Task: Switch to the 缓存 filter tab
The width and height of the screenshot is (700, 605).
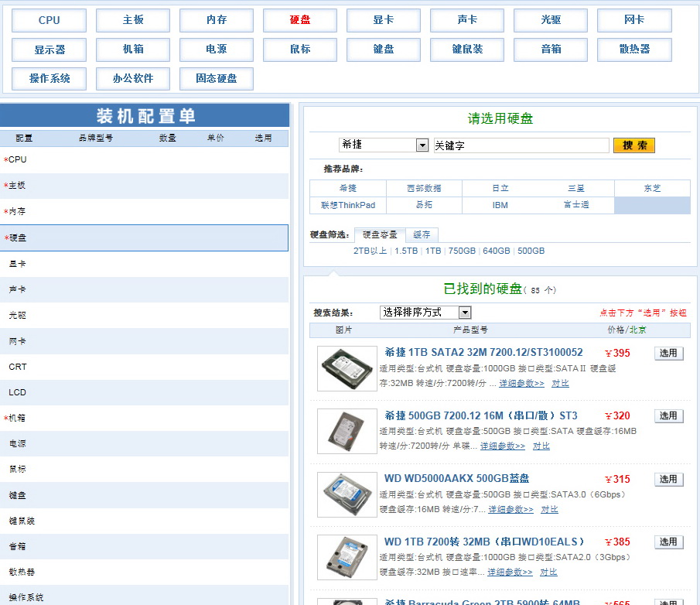Action: coord(422,235)
